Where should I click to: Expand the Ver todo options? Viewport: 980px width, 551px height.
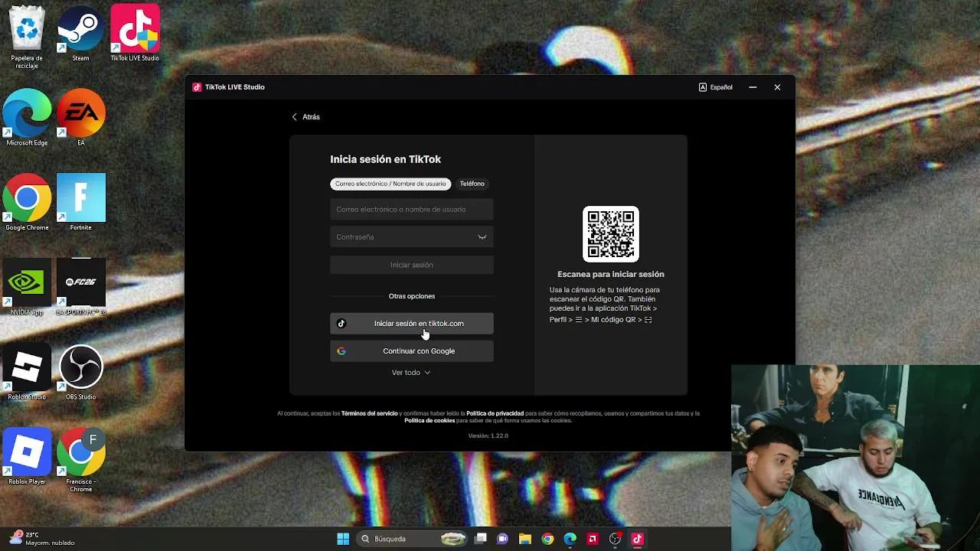point(411,373)
